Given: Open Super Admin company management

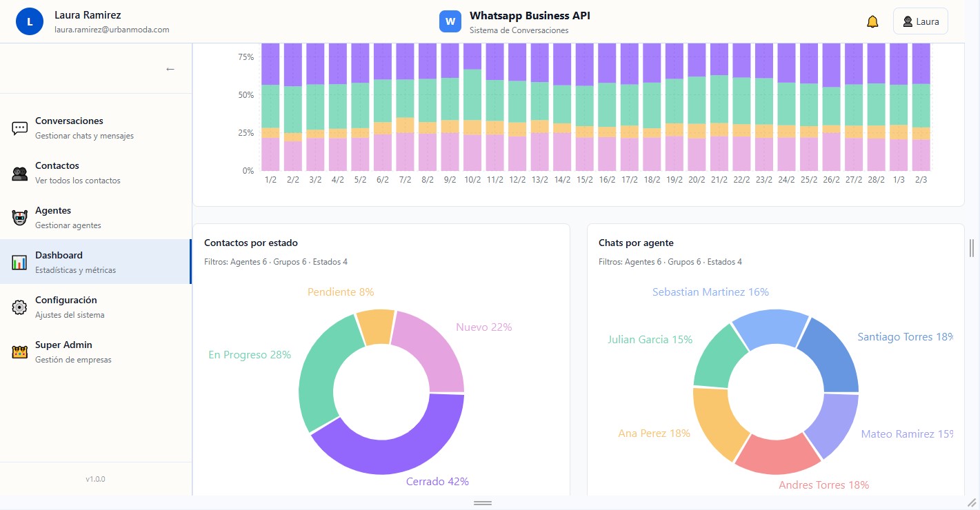Looking at the screenshot, I should [96, 351].
